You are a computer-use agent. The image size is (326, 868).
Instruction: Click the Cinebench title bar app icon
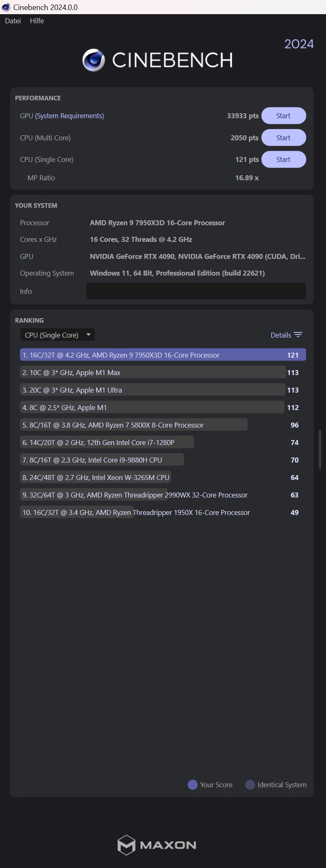(6, 7)
